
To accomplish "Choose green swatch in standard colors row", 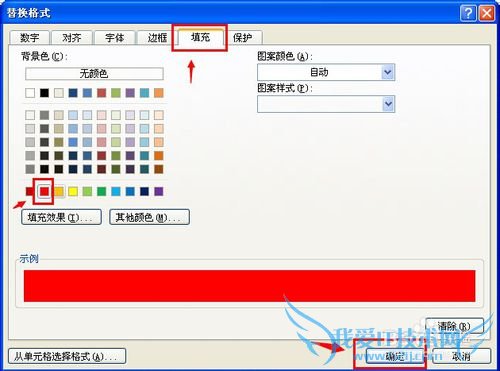I will (102, 191).
